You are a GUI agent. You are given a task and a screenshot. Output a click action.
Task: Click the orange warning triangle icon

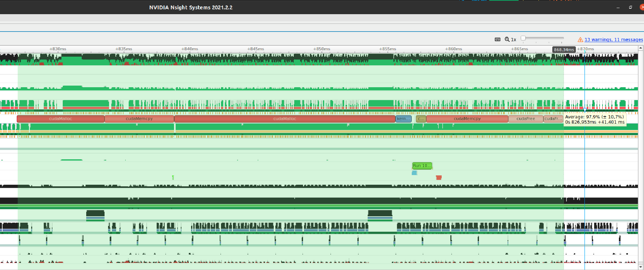[580, 40]
